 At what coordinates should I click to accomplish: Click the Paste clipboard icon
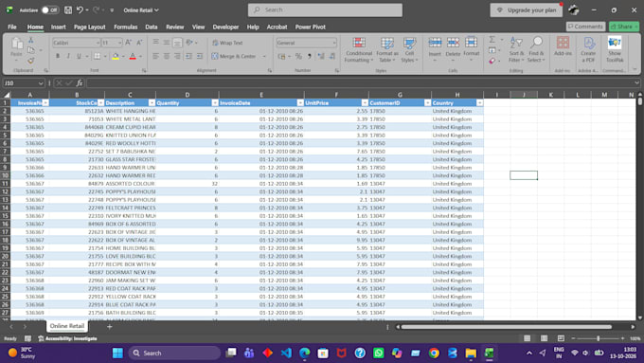coord(16,44)
